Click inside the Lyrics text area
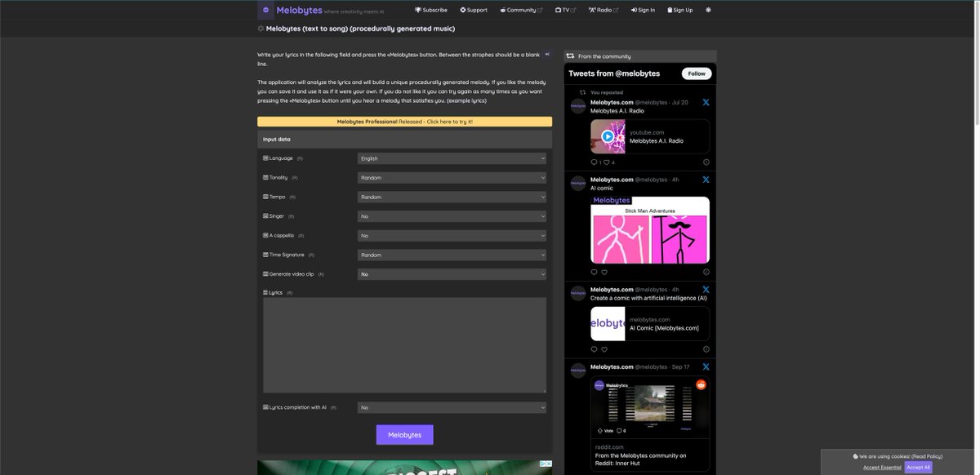980x475 pixels. 404,344
